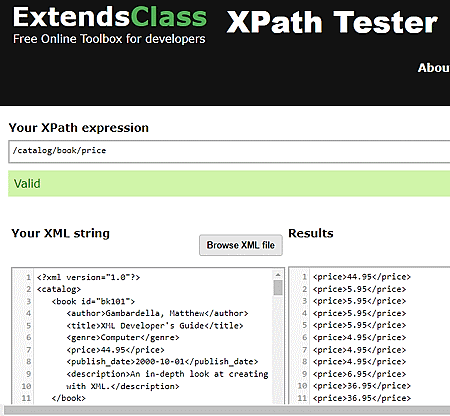Viewport: 450px width, 416px height.
Task: Open the About menu item
Action: [434, 68]
